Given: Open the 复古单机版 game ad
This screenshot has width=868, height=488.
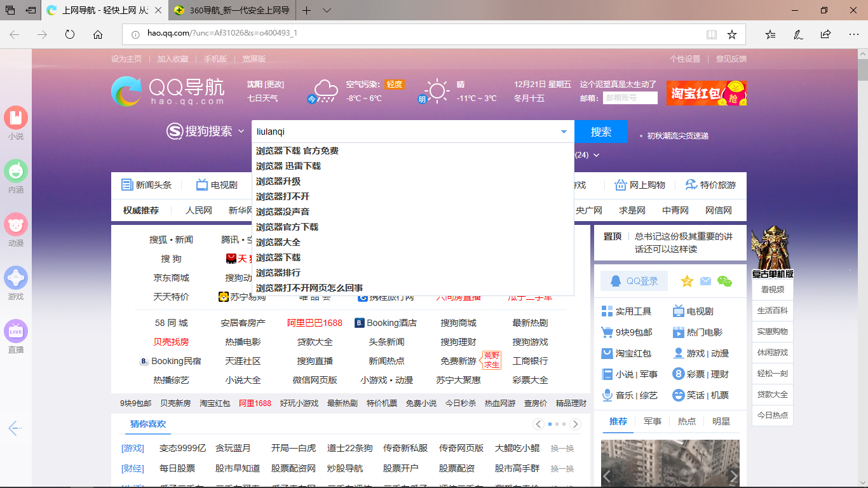Looking at the screenshot, I should (772, 253).
